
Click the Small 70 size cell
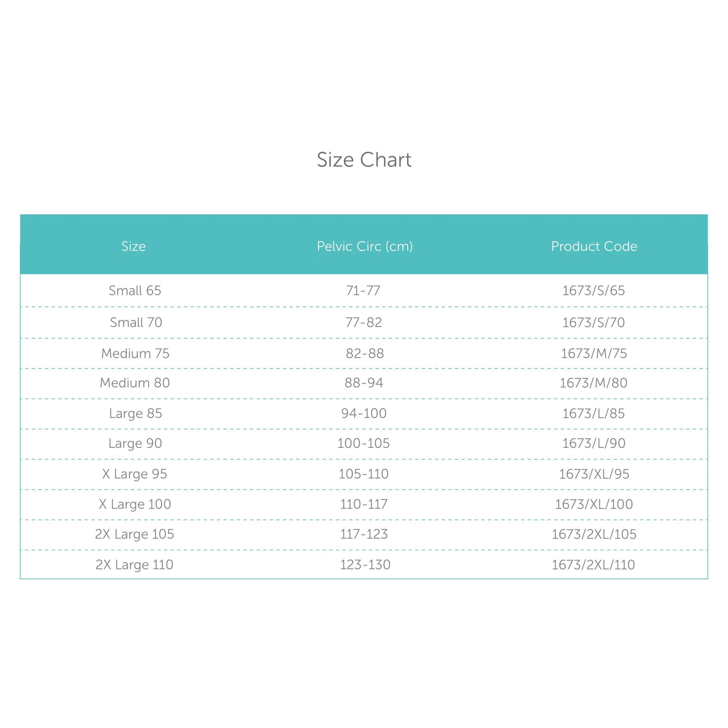[x=136, y=322]
